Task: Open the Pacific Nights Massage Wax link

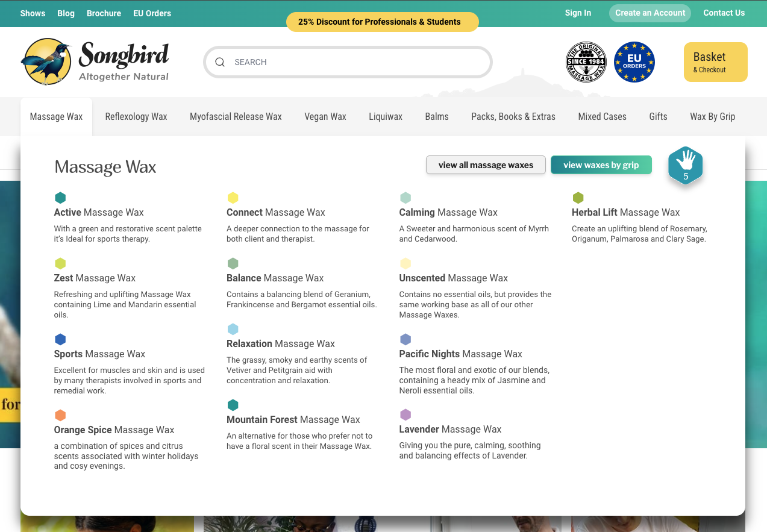Action: tap(460, 354)
